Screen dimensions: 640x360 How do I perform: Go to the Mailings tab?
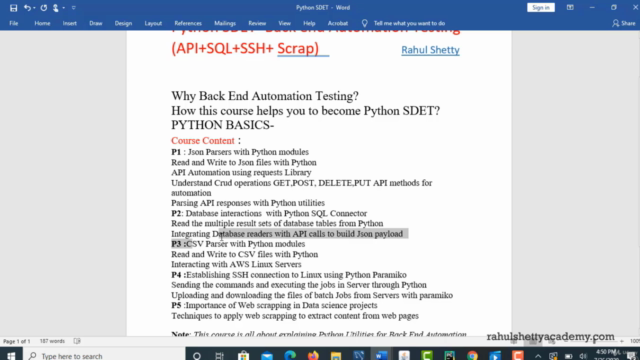click(225, 23)
